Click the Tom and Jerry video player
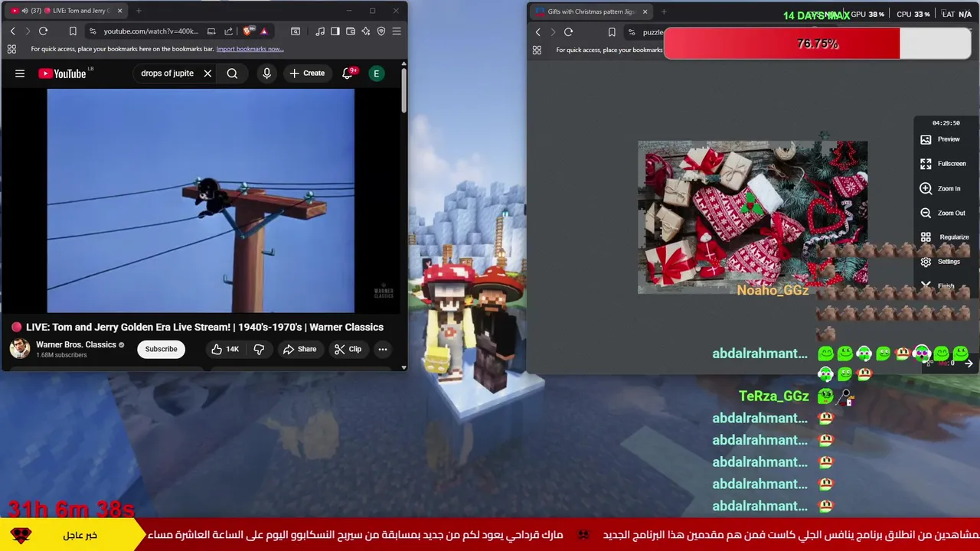 201,201
